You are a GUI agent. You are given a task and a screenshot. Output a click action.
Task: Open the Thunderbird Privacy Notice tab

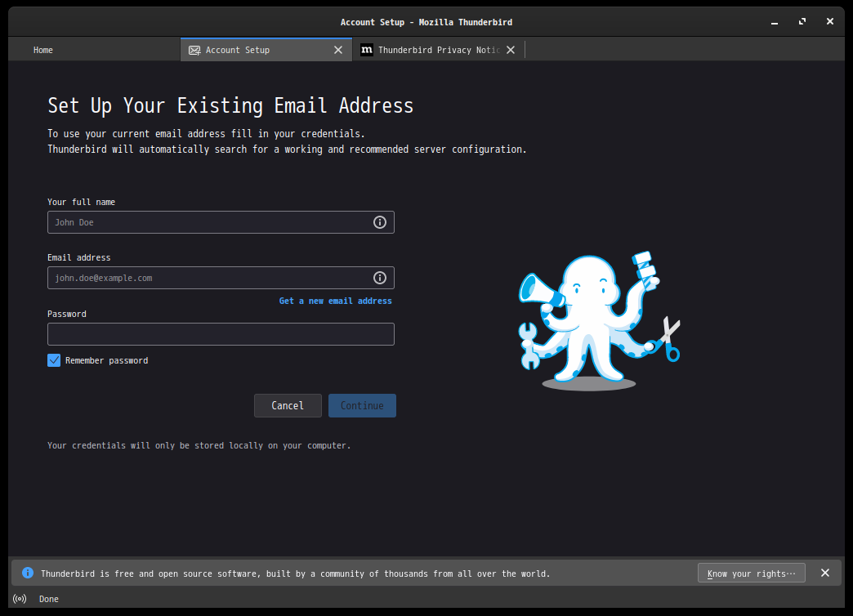(x=439, y=50)
